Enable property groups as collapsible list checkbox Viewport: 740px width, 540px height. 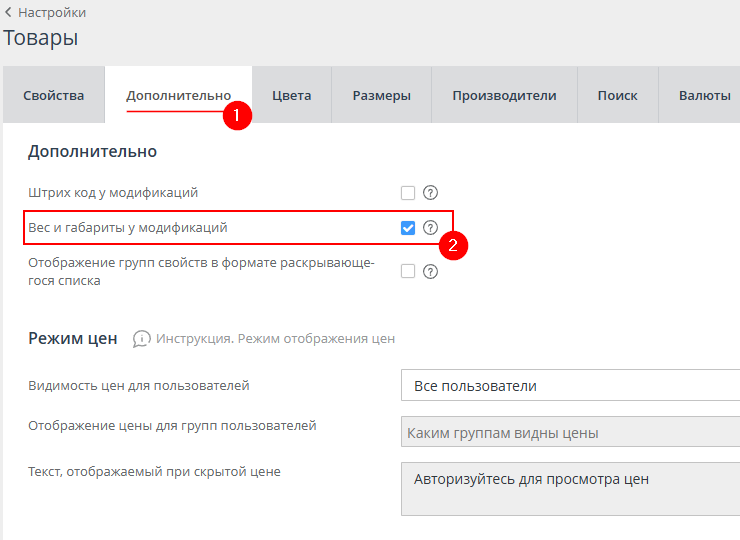[408, 271]
